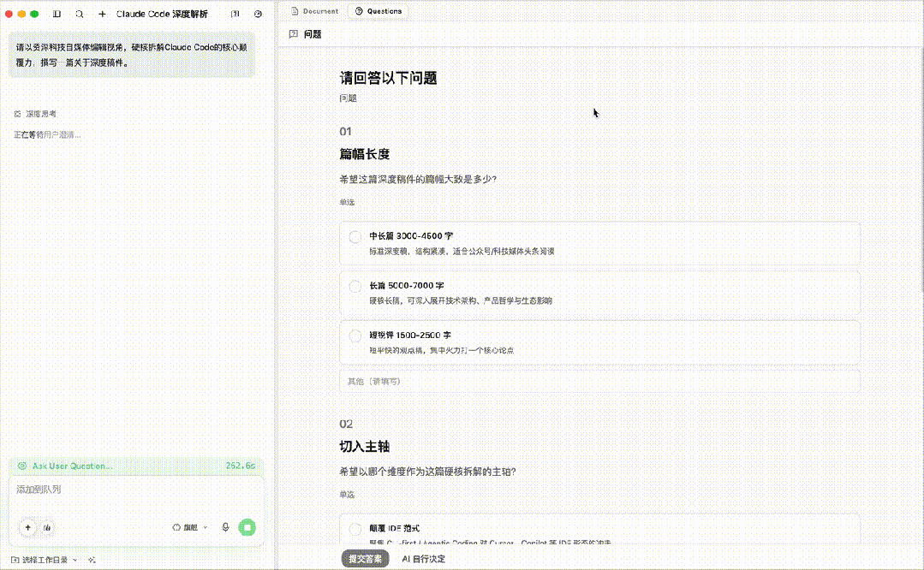Open the 旗舰 model dropdown
This screenshot has width=924, height=570.
click(190, 527)
